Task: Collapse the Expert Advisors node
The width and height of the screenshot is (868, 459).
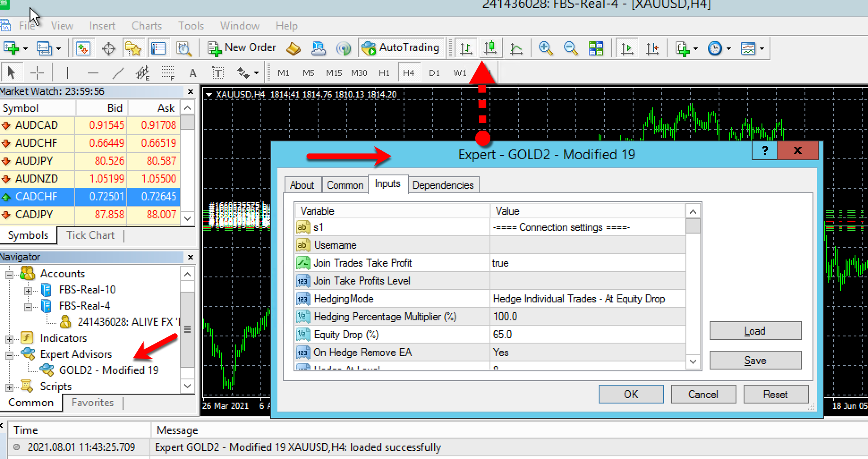Action: pyautogui.click(x=9, y=355)
